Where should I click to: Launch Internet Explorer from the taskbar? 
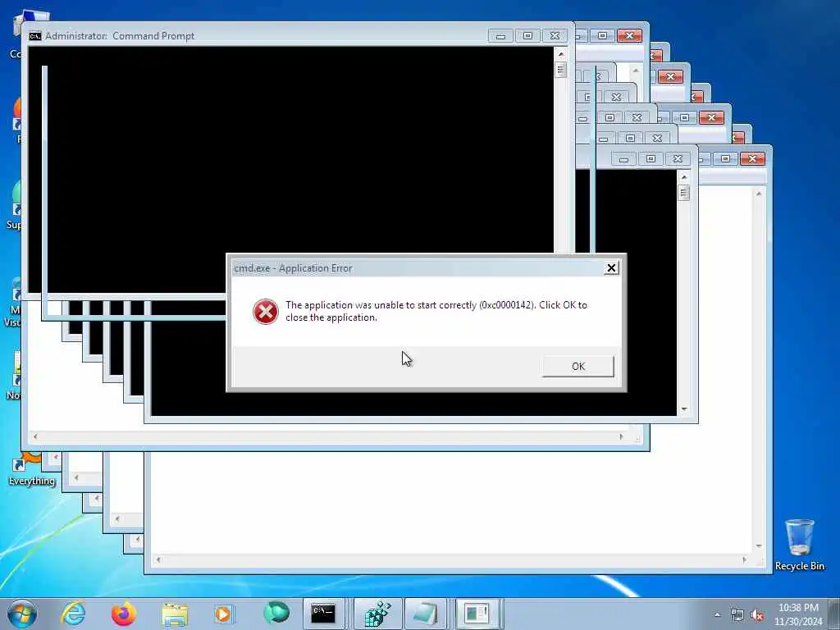(x=73, y=614)
